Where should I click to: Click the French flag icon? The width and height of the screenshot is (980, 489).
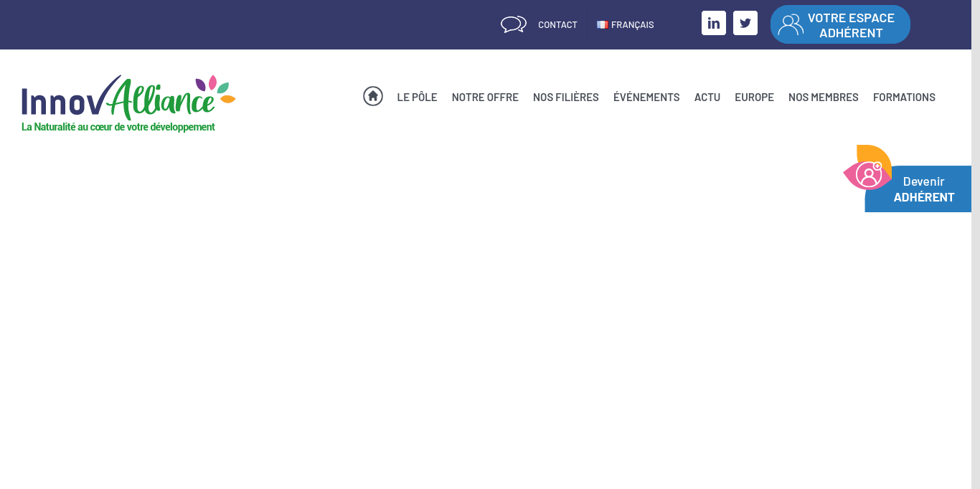tap(602, 24)
